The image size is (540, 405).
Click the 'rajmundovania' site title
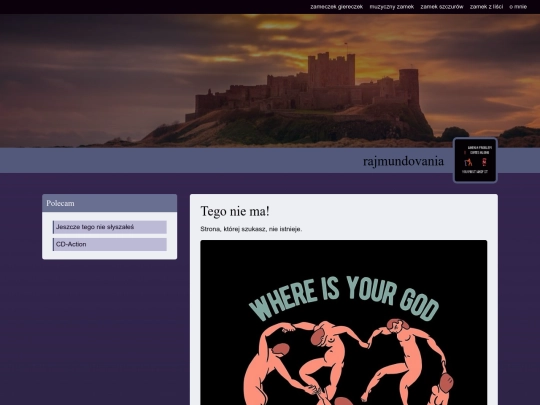point(403,161)
